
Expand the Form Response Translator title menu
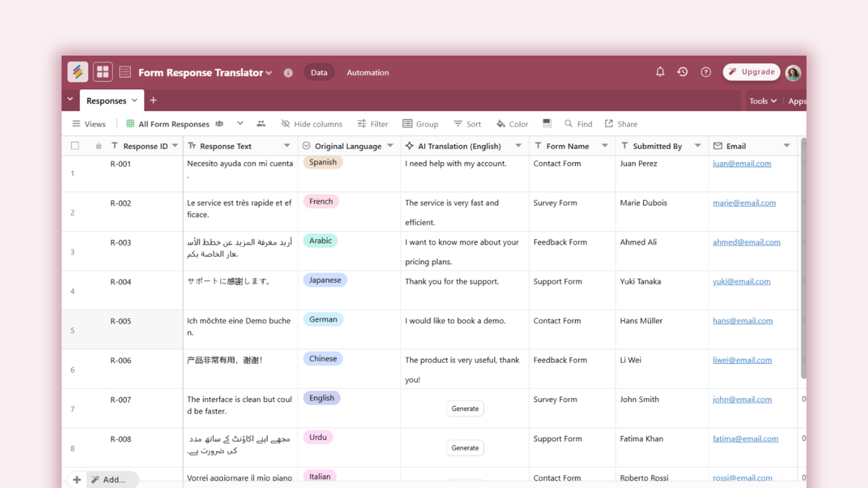[270, 73]
